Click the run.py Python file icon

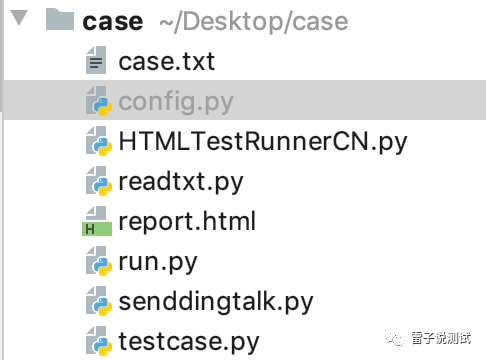[98, 261]
